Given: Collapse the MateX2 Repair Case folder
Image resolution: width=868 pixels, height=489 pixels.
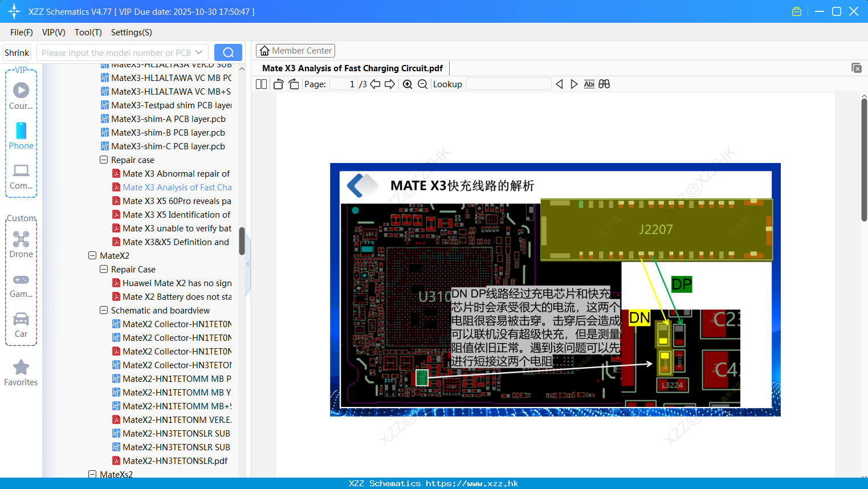Looking at the screenshot, I should click(x=104, y=270).
